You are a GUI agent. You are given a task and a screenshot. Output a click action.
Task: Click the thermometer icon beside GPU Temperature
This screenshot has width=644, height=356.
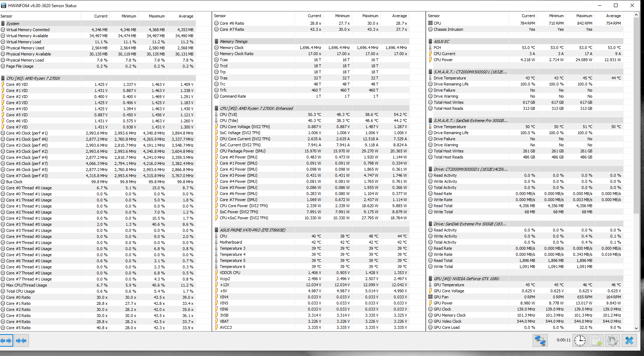[x=430, y=285]
